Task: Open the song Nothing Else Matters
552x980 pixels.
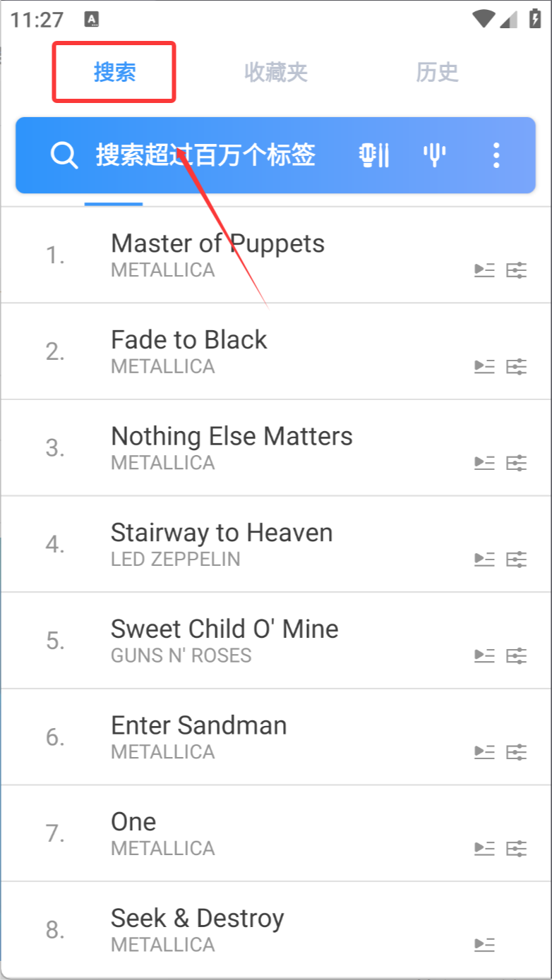Action: pyautogui.click(x=276, y=448)
